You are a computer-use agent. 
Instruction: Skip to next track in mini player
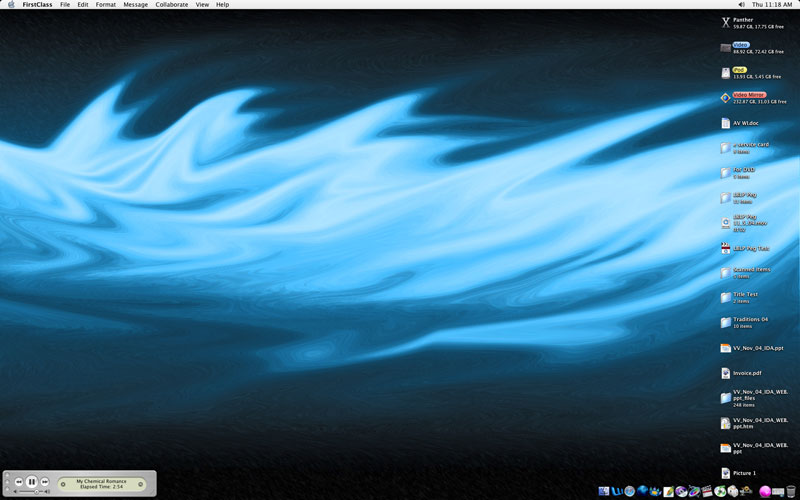(x=45, y=482)
